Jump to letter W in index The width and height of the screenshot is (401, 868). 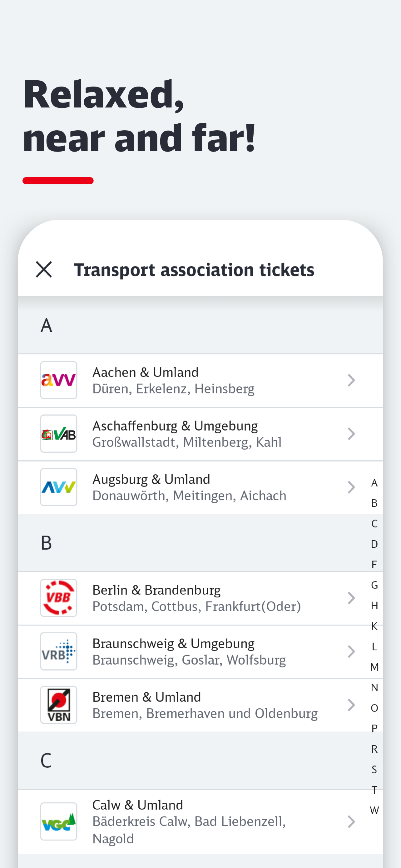[374, 811]
